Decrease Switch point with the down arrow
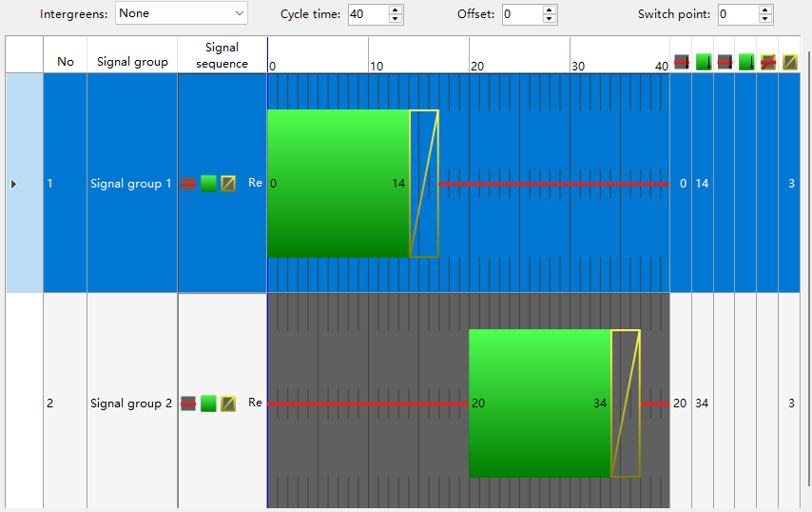Screen dimensions: 812x512 pyautogui.click(x=765, y=19)
